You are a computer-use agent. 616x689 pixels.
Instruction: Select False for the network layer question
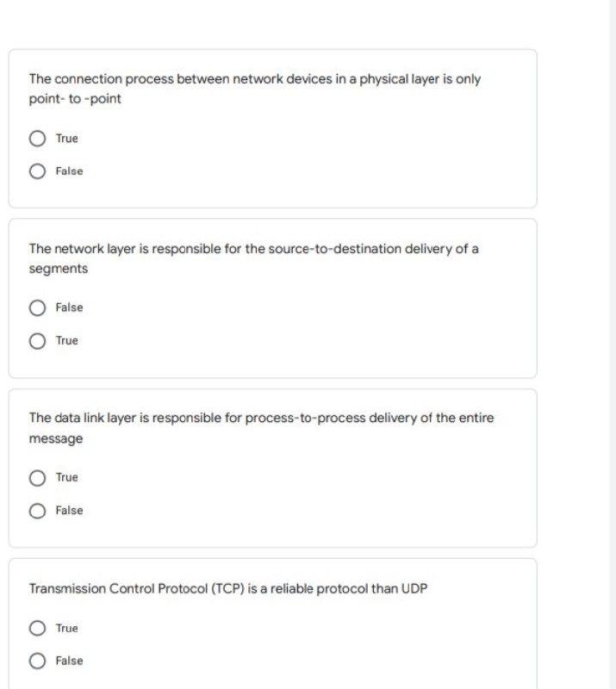coord(38,307)
